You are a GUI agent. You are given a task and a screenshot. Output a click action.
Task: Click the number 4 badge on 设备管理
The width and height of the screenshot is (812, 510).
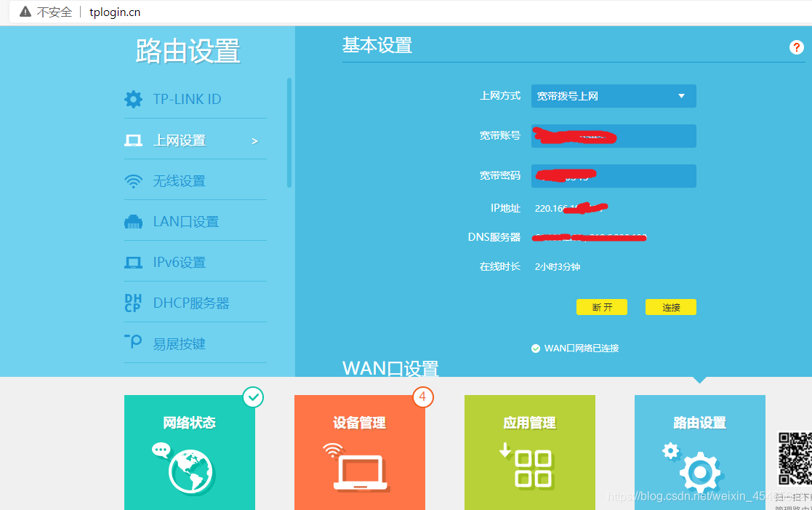pyautogui.click(x=423, y=397)
